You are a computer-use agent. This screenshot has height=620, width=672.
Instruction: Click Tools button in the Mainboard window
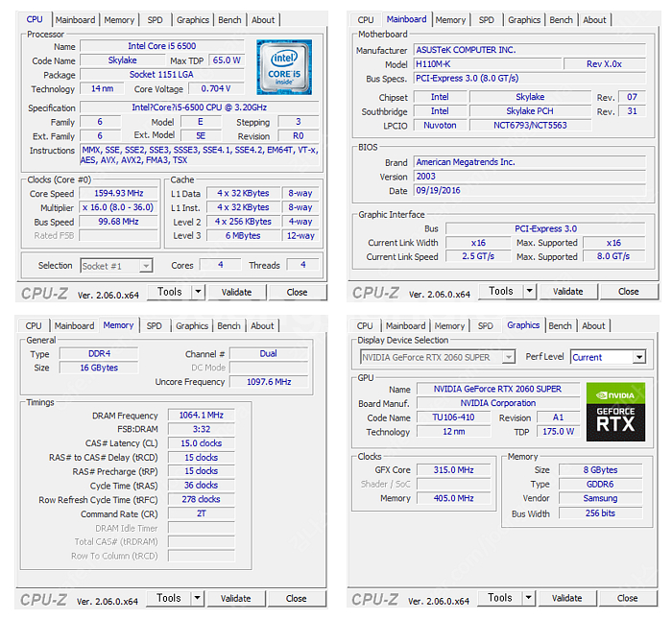501,292
